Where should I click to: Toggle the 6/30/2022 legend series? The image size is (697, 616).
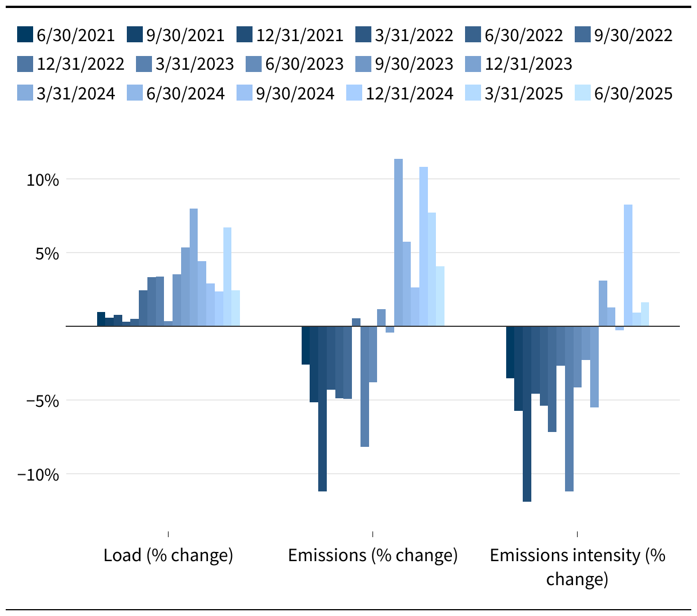[x=514, y=35]
